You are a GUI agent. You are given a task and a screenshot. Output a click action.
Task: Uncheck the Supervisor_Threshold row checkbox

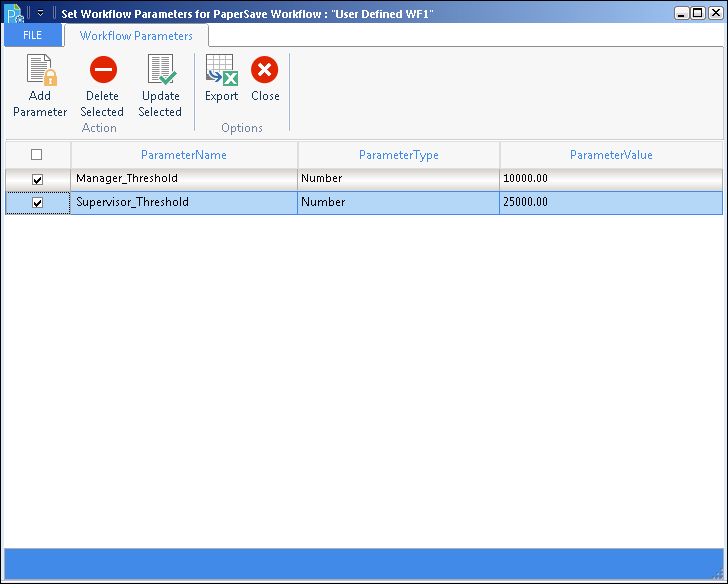tap(37, 203)
